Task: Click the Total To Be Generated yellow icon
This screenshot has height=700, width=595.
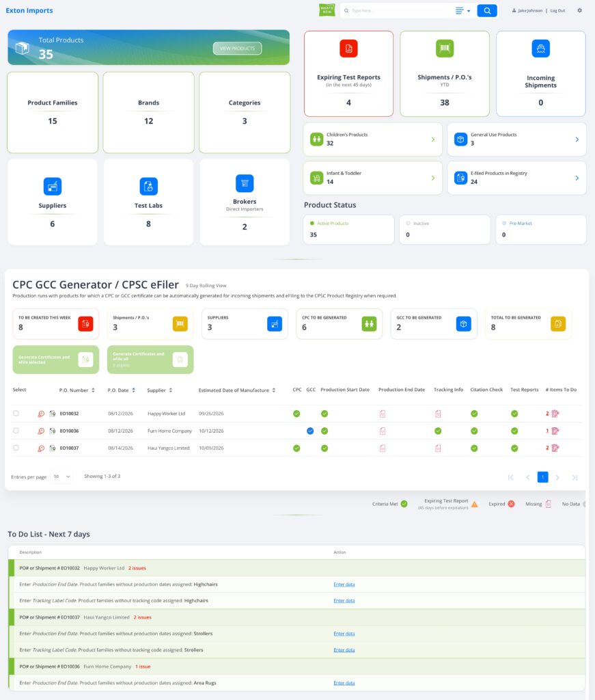Action: 558,323
